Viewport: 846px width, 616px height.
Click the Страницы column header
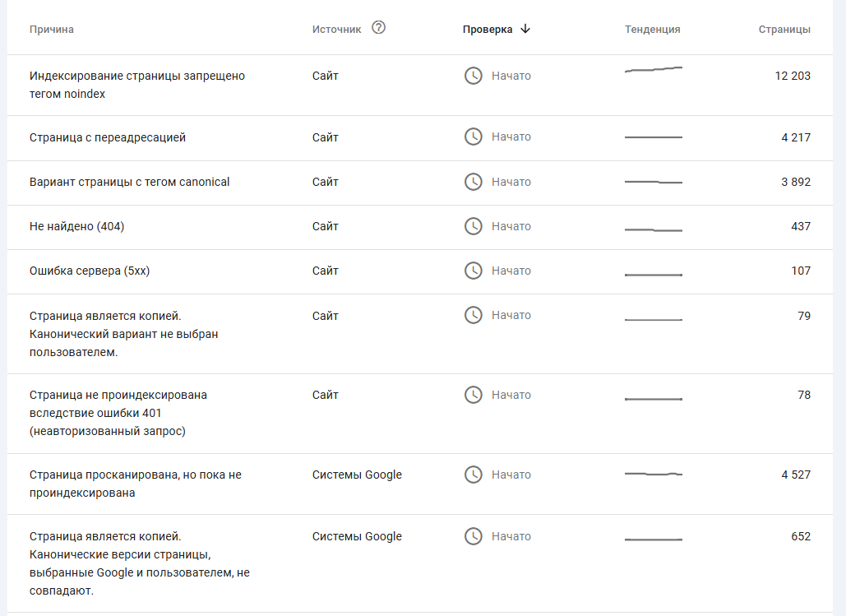point(784,30)
